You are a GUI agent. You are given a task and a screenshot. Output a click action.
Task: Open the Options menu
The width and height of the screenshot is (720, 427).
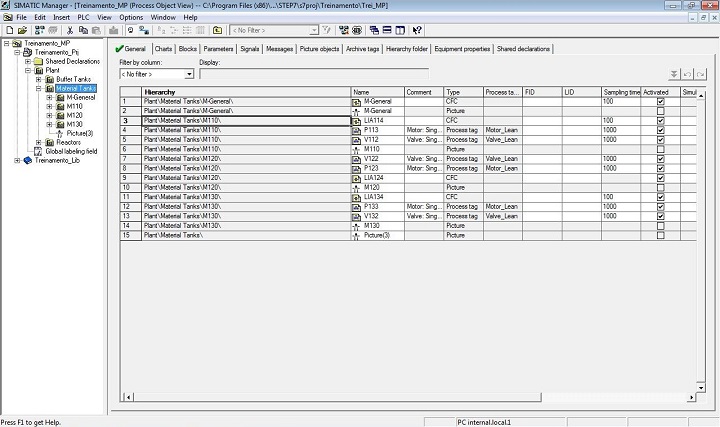pyautogui.click(x=131, y=17)
